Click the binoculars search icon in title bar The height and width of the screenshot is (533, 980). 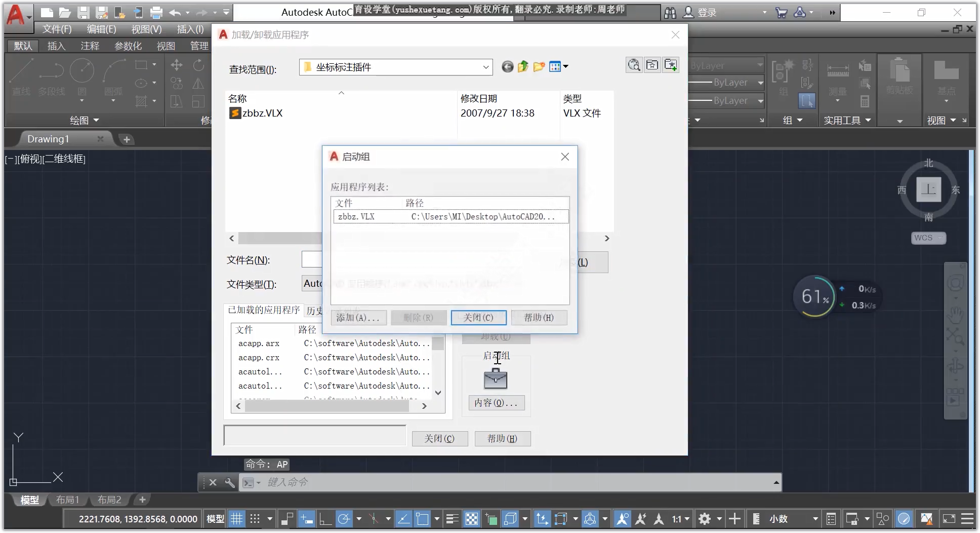tap(670, 13)
